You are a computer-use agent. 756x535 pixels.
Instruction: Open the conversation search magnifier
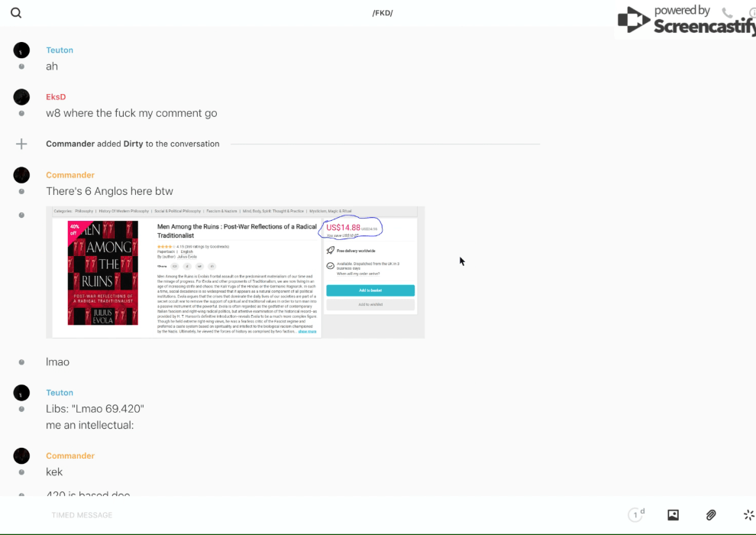click(16, 13)
